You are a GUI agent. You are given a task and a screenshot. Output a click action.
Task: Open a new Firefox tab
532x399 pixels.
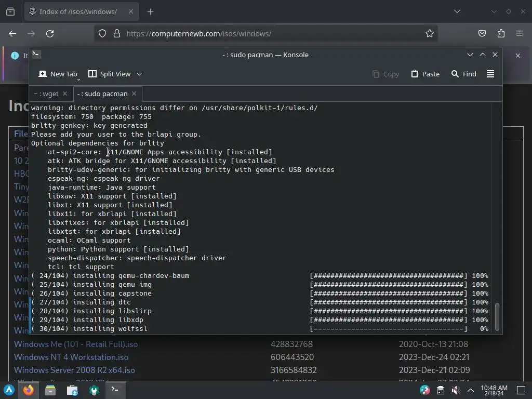(x=150, y=12)
